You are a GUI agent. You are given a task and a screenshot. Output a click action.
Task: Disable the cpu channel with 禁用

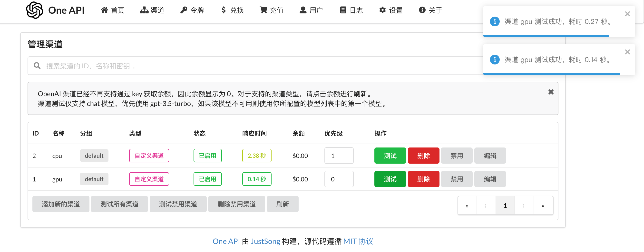(457, 156)
